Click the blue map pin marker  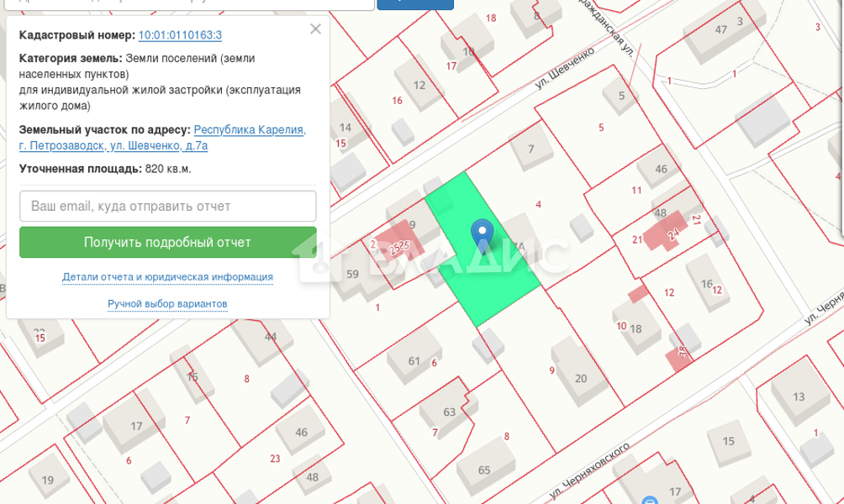click(482, 235)
